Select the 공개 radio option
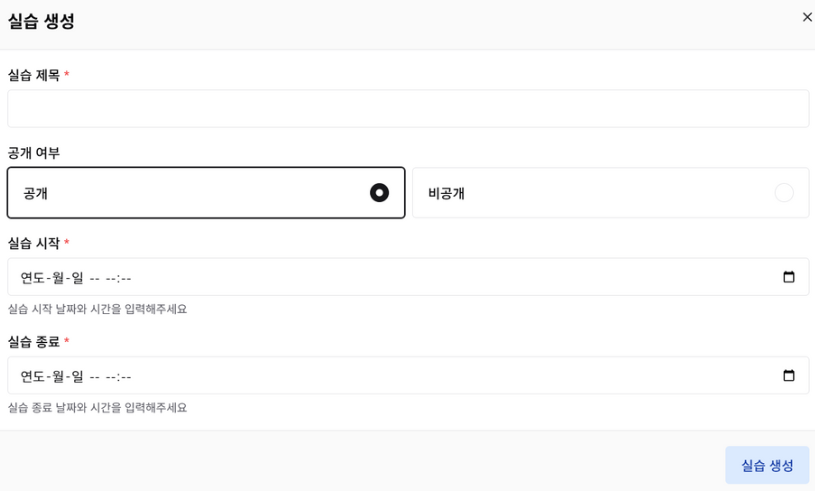815x492 pixels. click(379, 193)
